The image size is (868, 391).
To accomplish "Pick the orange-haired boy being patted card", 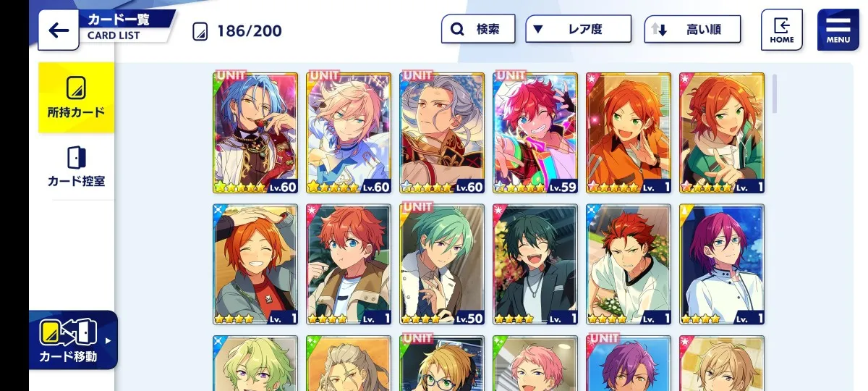I will click(x=255, y=264).
